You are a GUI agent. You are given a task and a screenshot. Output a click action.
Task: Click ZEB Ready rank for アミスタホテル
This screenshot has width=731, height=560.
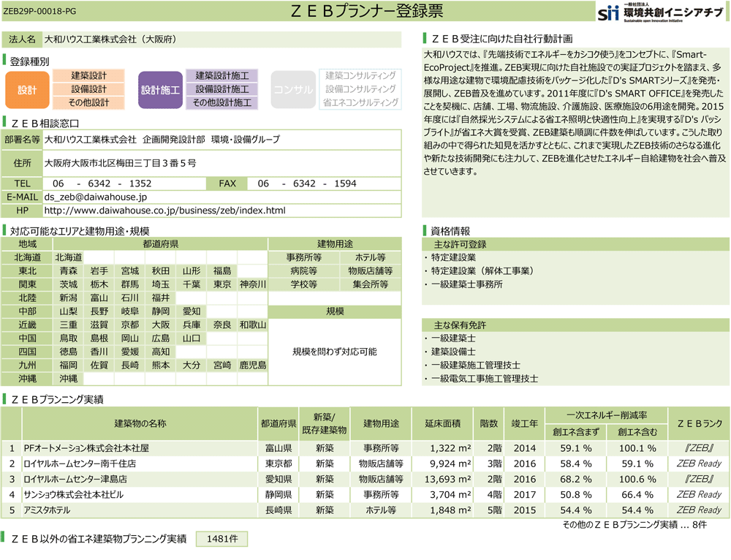(699, 510)
